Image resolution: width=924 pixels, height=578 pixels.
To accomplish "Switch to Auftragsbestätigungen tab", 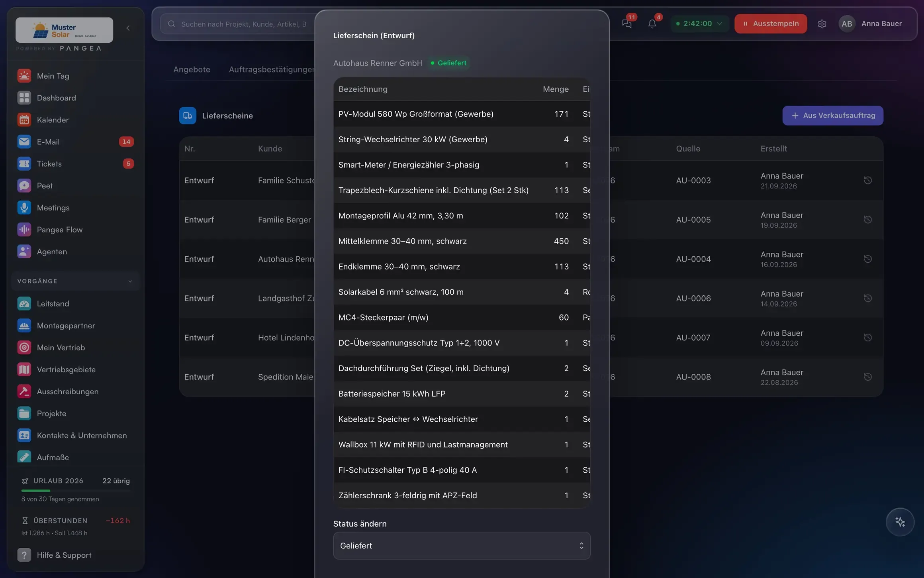I will 272,69.
